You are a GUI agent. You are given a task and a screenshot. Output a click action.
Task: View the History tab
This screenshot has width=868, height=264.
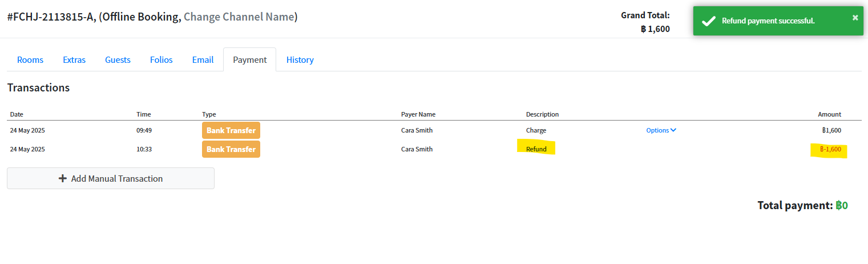pos(300,59)
